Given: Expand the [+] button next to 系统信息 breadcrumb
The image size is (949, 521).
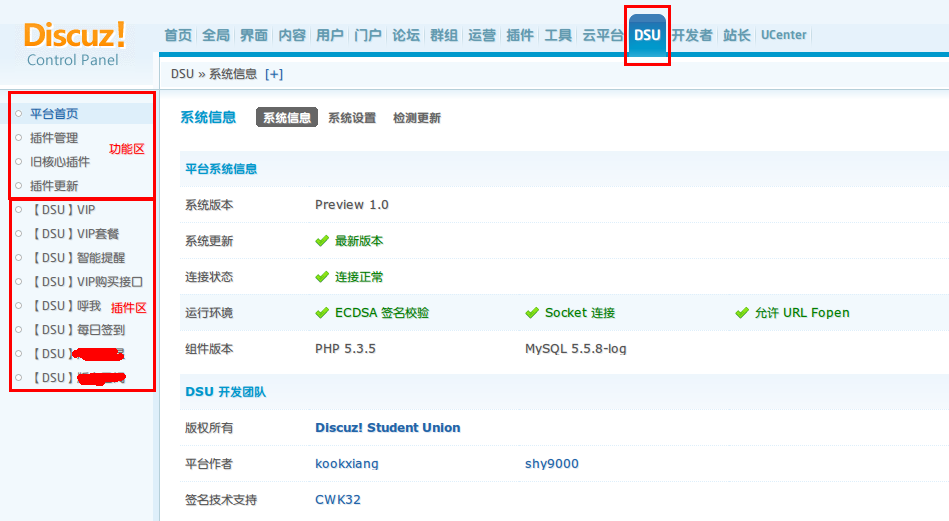Looking at the screenshot, I should tap(274, 74).
